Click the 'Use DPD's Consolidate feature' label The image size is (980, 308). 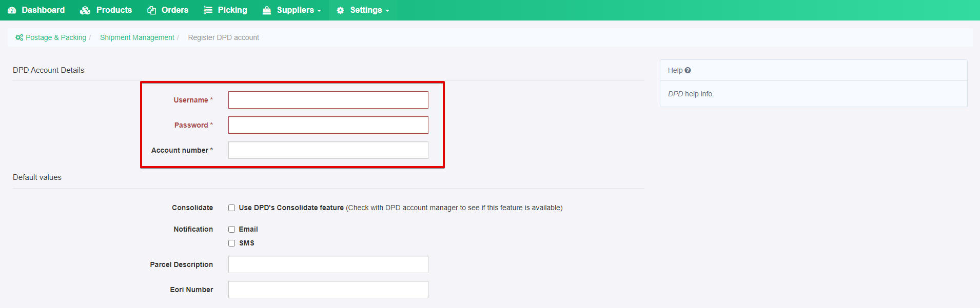pyautogui.click(x=291, y=208)
